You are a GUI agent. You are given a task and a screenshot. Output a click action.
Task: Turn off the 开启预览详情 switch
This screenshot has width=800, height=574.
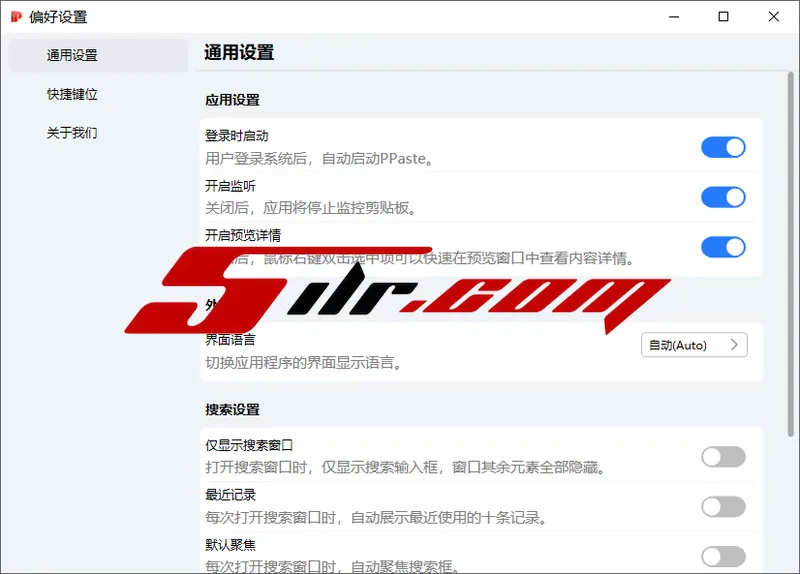(x=723, y=247)
